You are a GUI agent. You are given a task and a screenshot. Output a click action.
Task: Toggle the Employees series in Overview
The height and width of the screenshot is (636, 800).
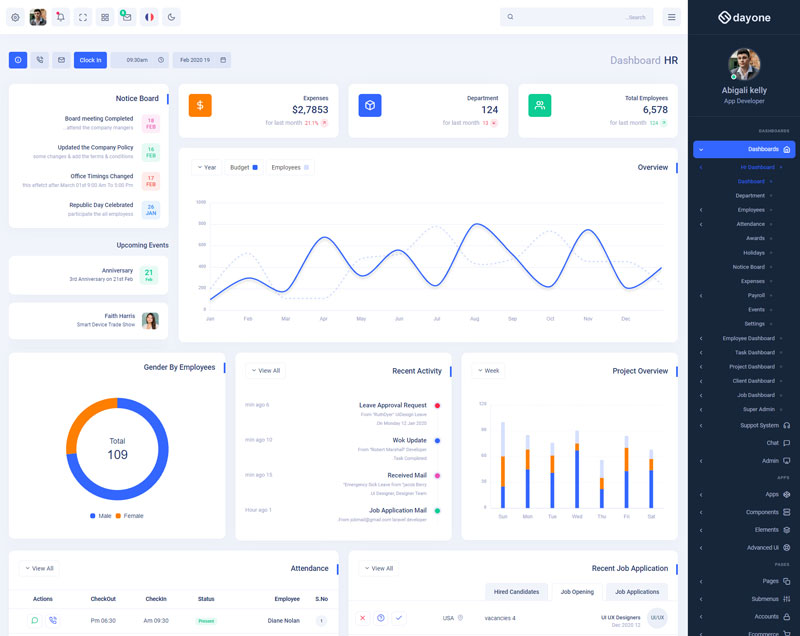click(290, 167)
